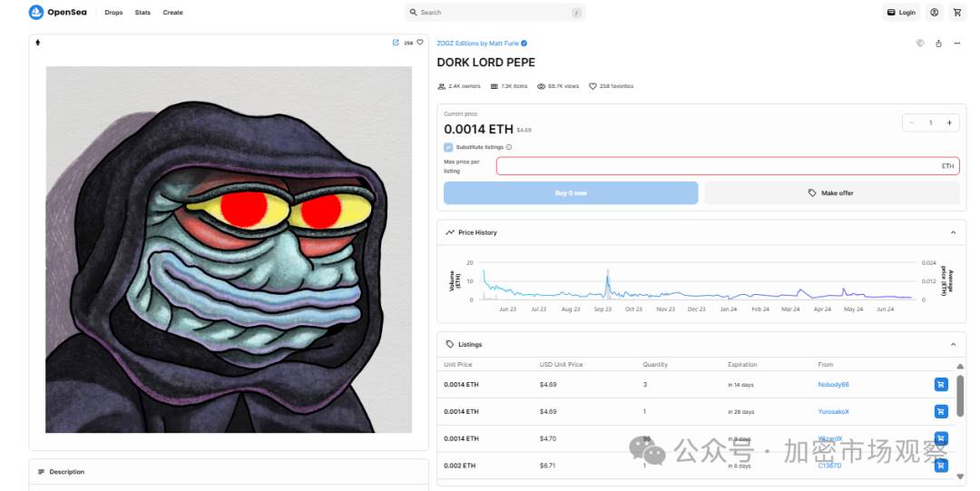Screen dimensions: 980x491
Task: Open the three-dot more options menu
Action: 956,43
